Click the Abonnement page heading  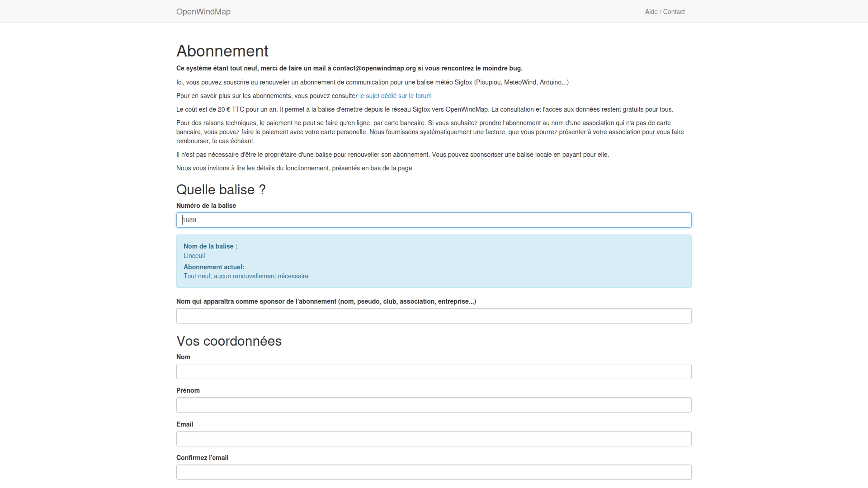222,51
